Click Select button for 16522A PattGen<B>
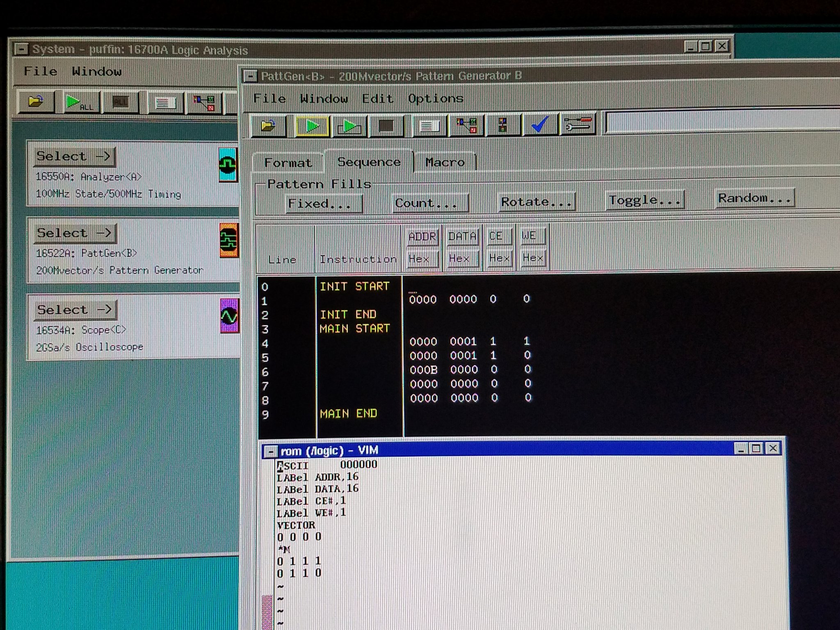 click(75, 233)
